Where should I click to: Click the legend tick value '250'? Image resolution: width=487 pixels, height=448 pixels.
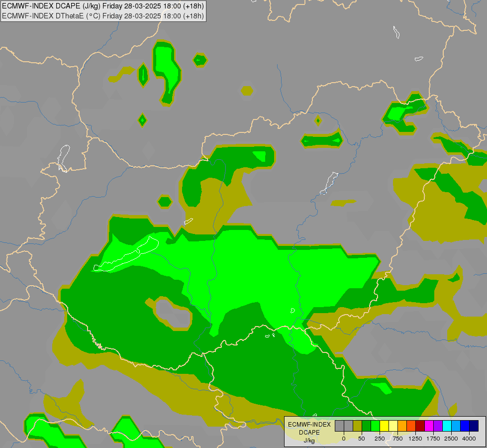[380, 439]
